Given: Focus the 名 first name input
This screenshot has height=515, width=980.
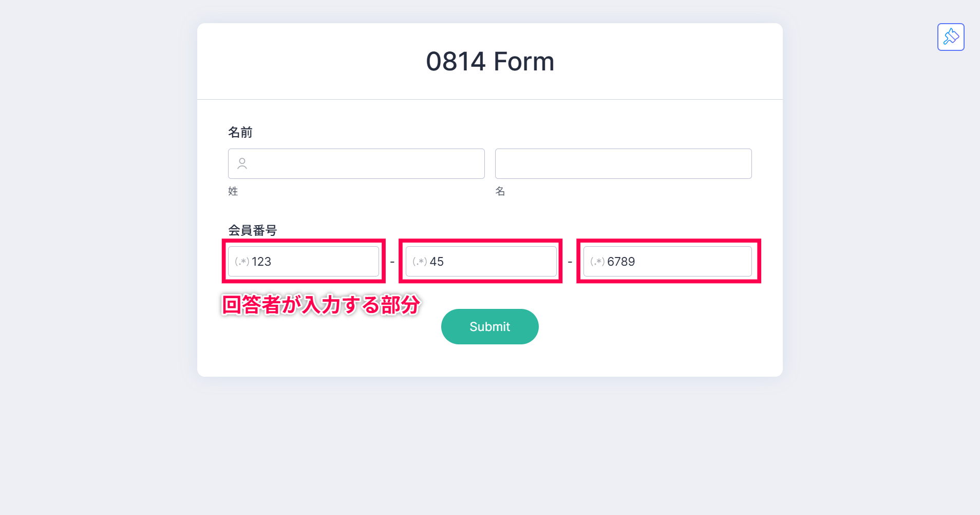Looking at the screenshot, I should (x=624, y=163).
